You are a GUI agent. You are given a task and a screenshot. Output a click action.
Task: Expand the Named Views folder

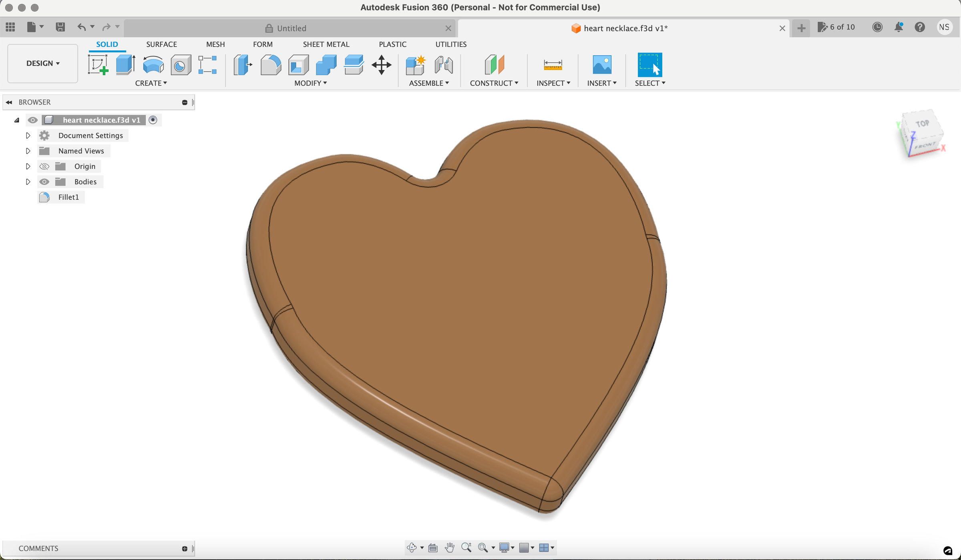coord(28,151)
